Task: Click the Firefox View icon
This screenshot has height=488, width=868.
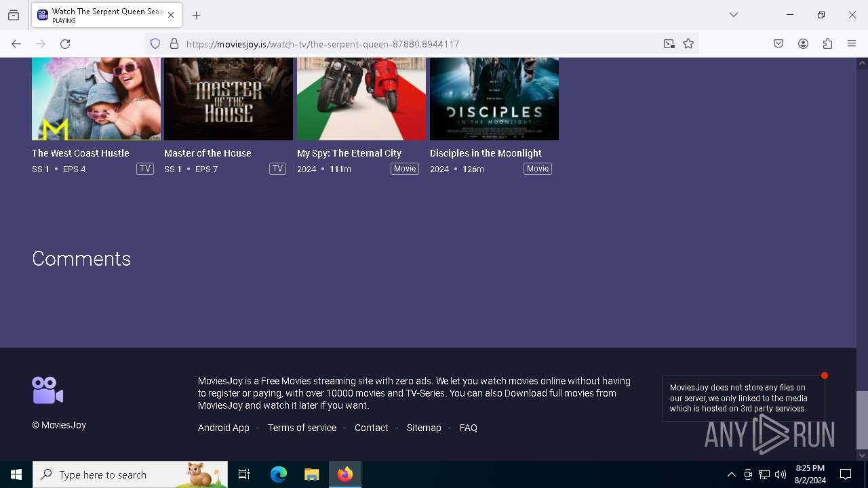Action: [14, 15]
